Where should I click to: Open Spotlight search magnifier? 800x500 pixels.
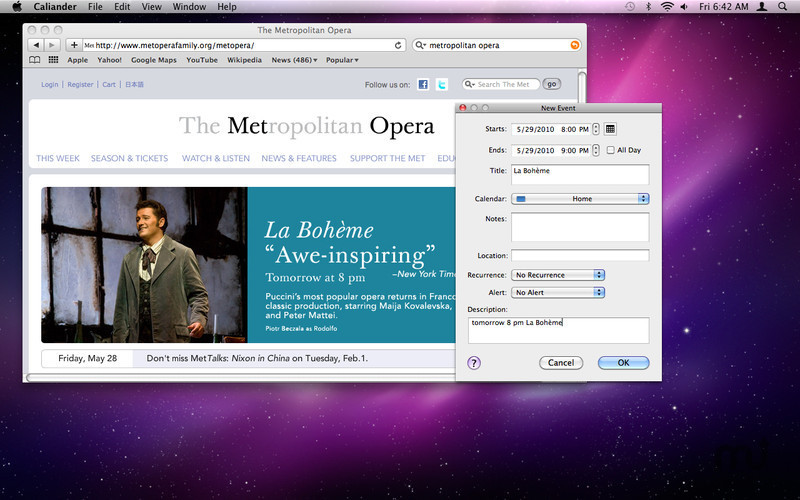(783, 7)
